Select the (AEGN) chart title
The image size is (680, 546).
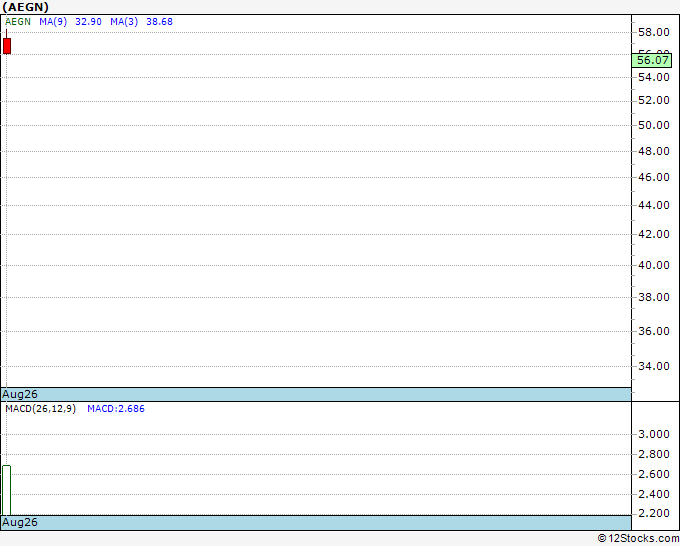[x=26, y=7]
